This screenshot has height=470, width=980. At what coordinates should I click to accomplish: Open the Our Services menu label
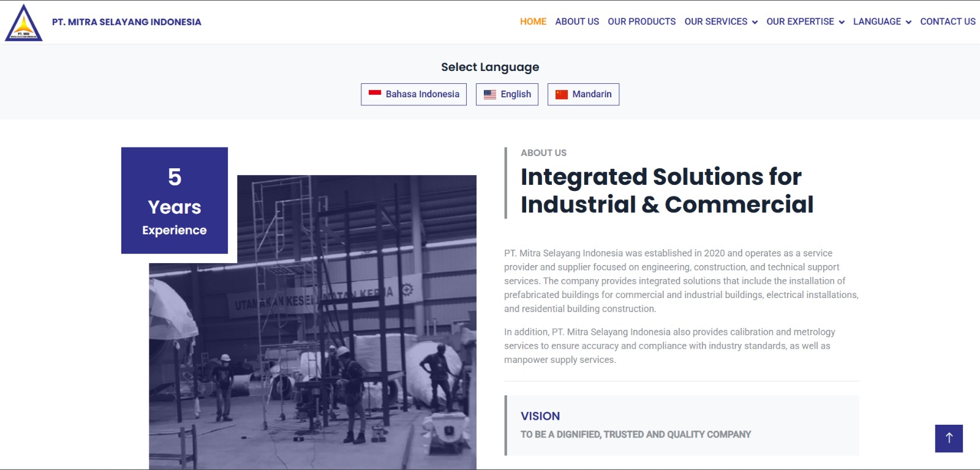coord(716,21)
